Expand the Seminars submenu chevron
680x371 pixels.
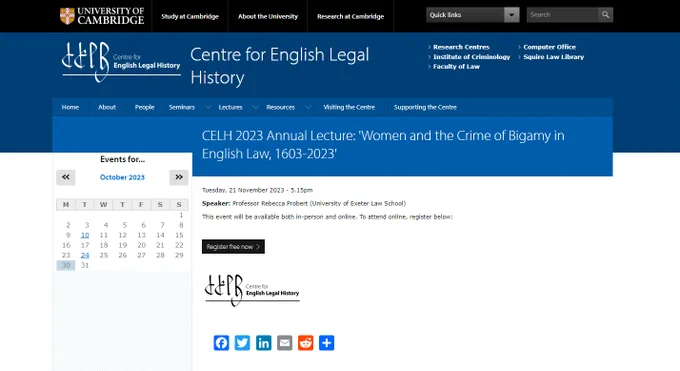208,107
